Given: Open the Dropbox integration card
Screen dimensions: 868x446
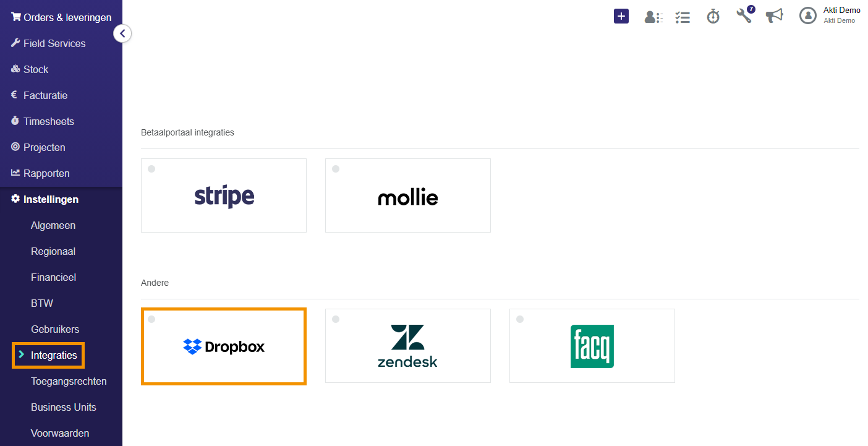Looking at the screenshot, I should click(224, 346).
